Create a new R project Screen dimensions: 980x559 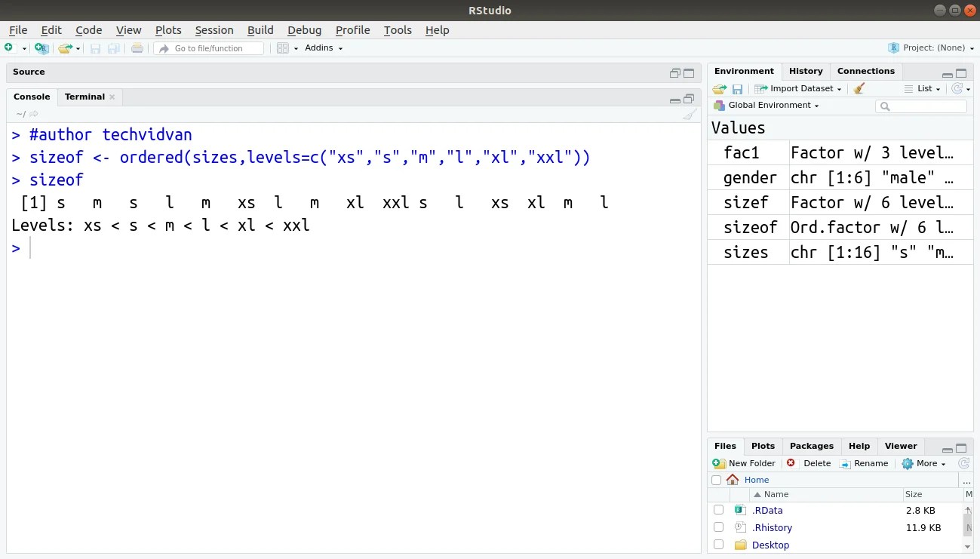[41, 48]
